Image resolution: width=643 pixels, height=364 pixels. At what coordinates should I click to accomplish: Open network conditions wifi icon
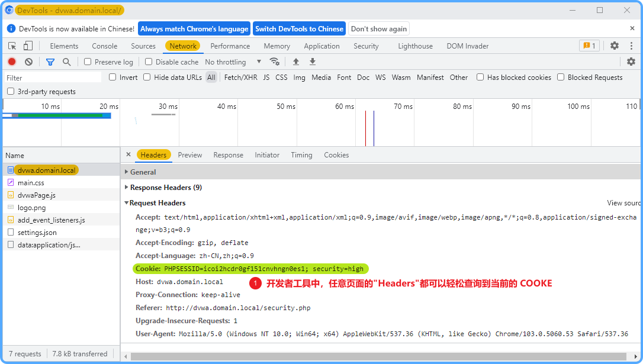(x=274, y=62)
